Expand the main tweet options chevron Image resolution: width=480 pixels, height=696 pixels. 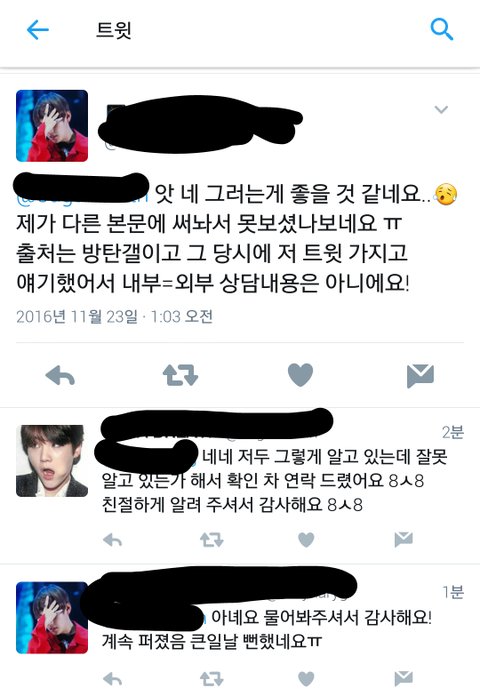(x=441, y=109)
